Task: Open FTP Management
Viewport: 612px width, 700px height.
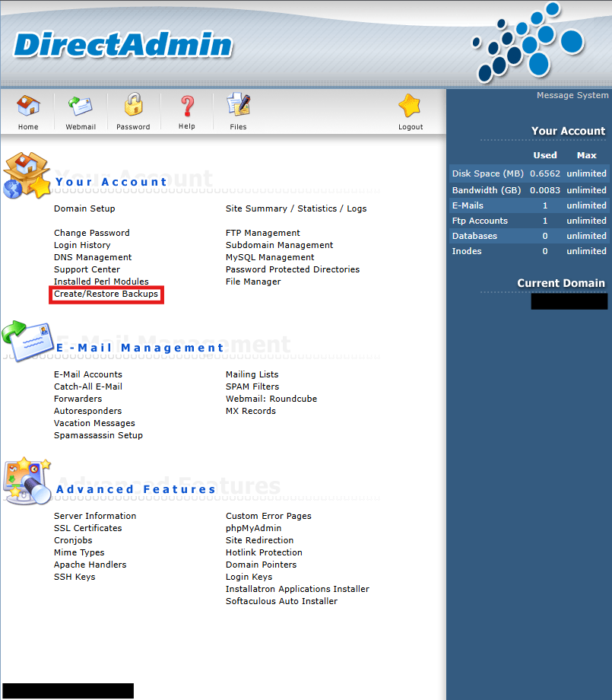Action: point(263,233)
